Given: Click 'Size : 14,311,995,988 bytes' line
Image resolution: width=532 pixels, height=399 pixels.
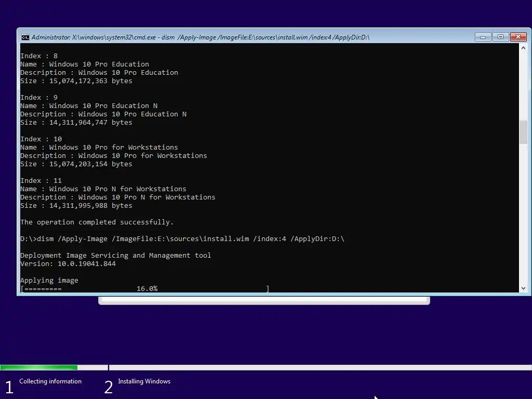Looking at the screenshot, I should pos(76,206).
